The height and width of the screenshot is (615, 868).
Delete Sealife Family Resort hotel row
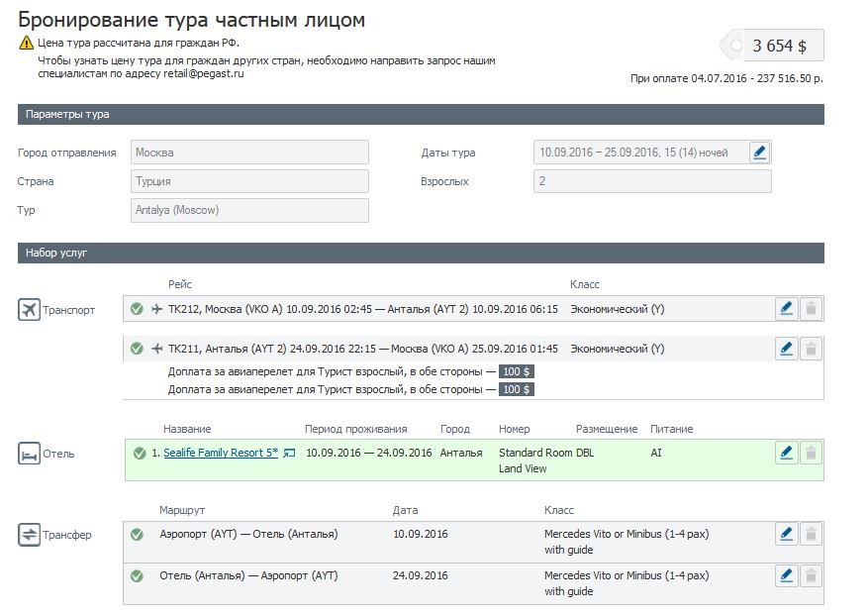(811, 454)
